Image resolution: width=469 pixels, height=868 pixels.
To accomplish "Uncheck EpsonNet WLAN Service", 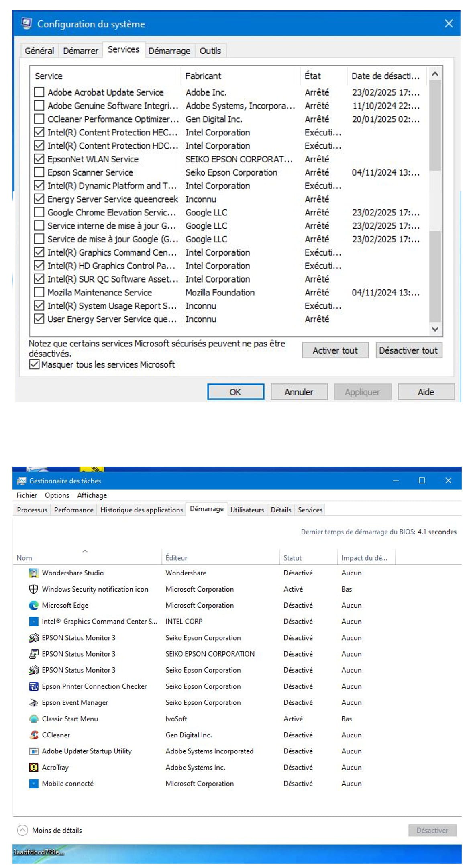I will tap(39, 159).
